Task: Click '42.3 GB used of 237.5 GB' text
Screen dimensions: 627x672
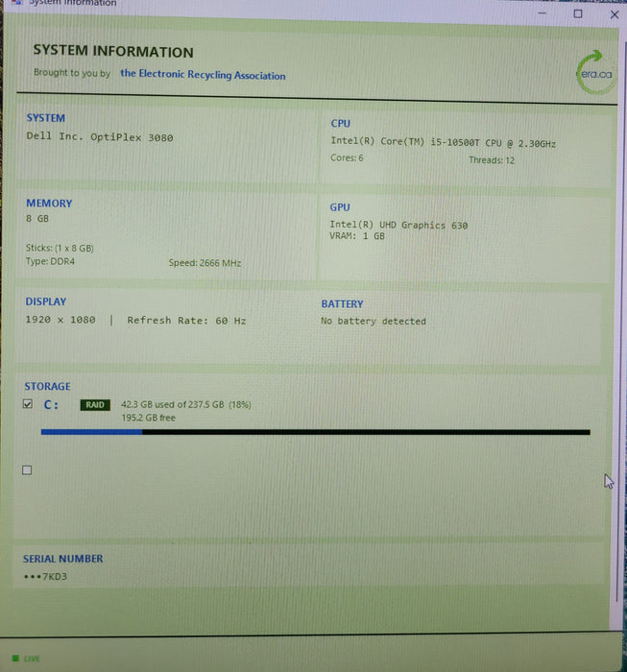Action: 172,404
